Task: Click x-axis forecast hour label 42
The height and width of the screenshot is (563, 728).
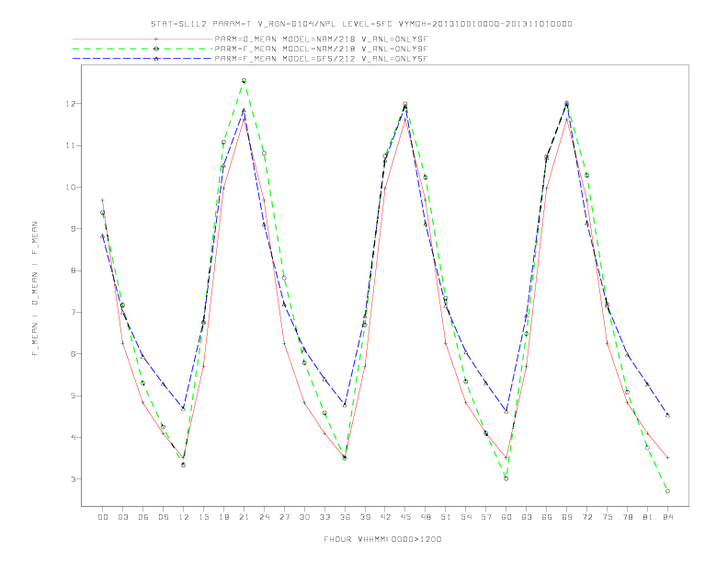Action: click(385, 517)
